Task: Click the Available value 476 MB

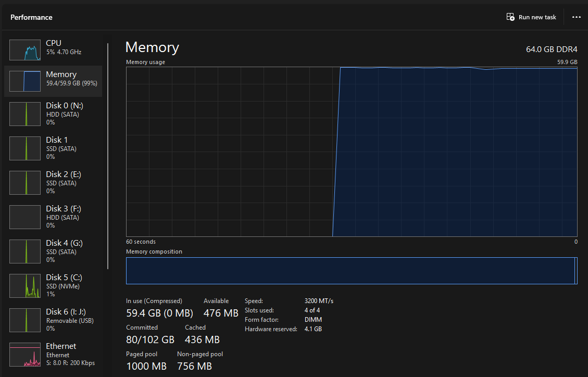Action: 221,313
